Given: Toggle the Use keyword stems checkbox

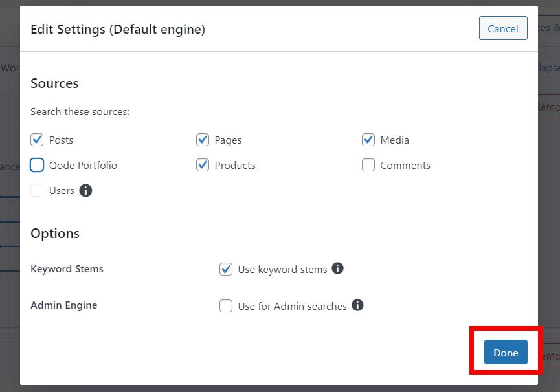Looking at the screenshot, I should (226, 269).
